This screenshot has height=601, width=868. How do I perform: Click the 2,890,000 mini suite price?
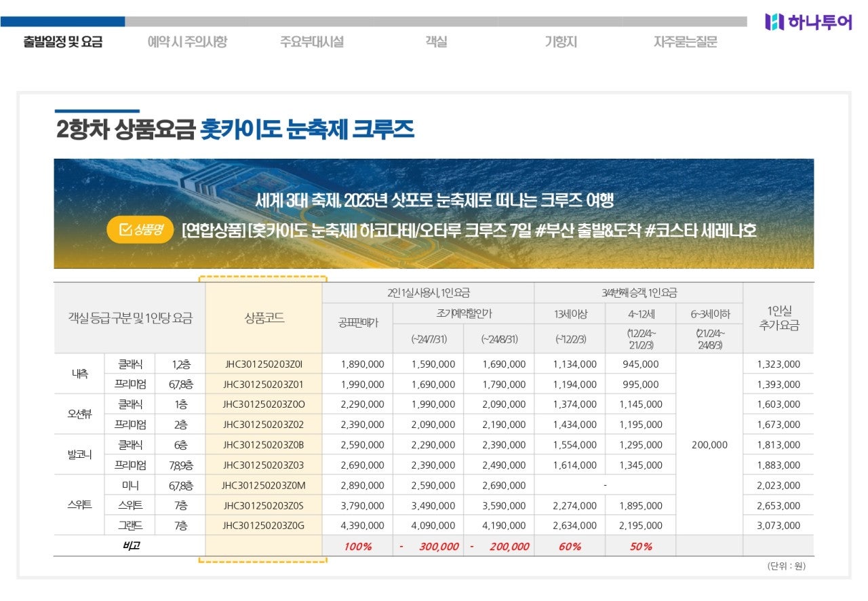click(x=362, y=486)
